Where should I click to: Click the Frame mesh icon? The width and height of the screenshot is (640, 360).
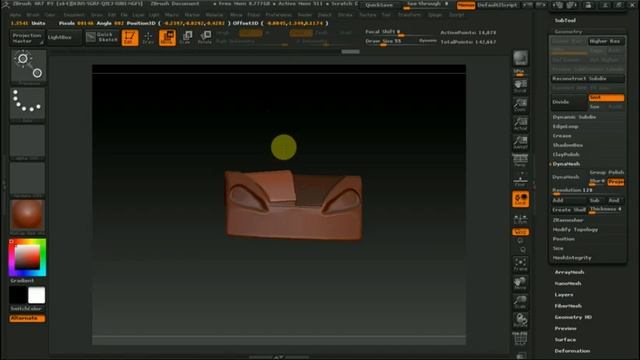pos(520,264)
